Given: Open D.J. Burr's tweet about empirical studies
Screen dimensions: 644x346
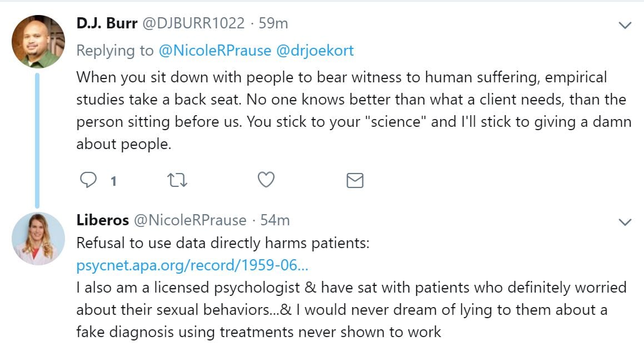Looking at the screenshot, I should pyautogui.click(x=353, y=110).
